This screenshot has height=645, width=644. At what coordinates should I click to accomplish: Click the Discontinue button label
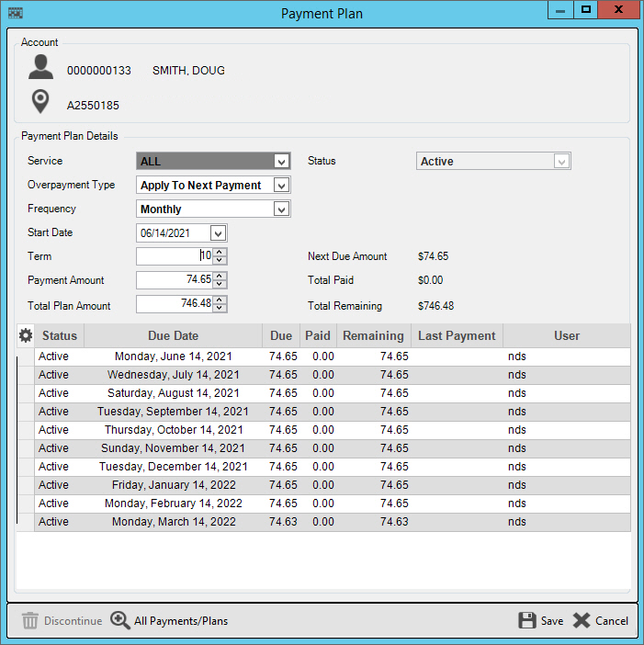coord(73,621)
